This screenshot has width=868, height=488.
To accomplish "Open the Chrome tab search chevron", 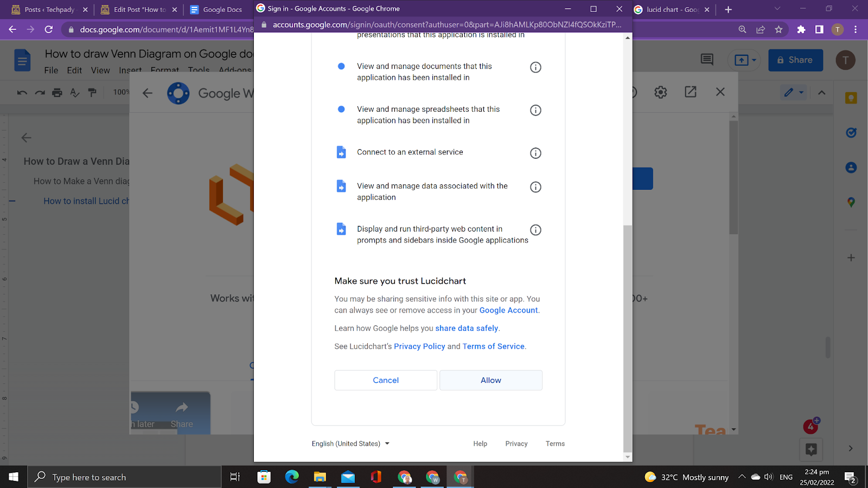I will click(x=777, y=9).
